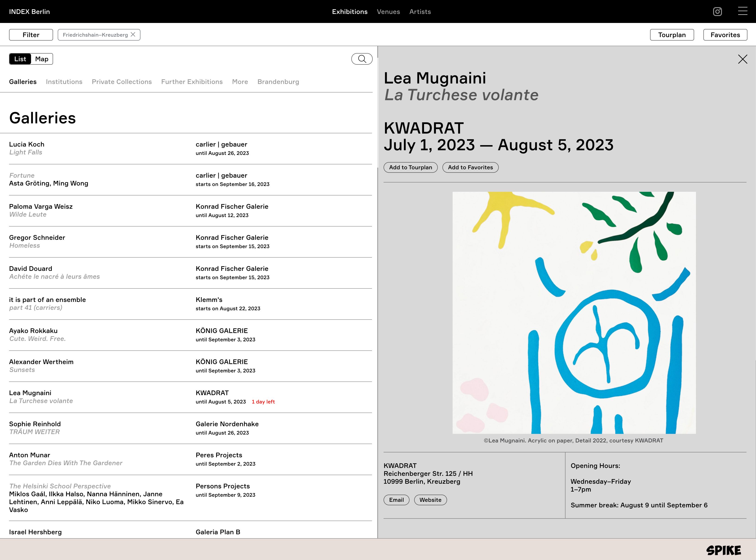Image resolution: width=756 pixels, height=560 pixels.
Task: Click INDEX Berlin home link
Action: [29, 12]
